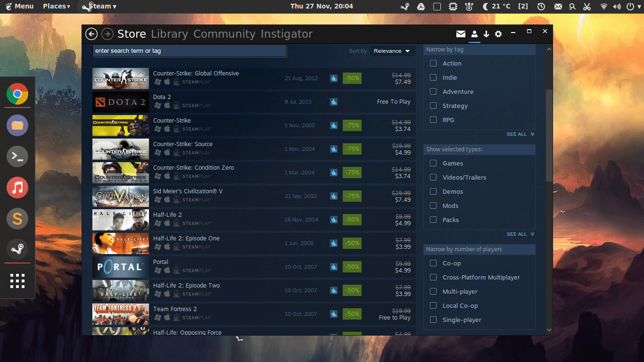Viewport: 644px width, 362px height.
Task: Click the Steam forward arrow button
Action: pyautogui.click(x=107, y=34)
